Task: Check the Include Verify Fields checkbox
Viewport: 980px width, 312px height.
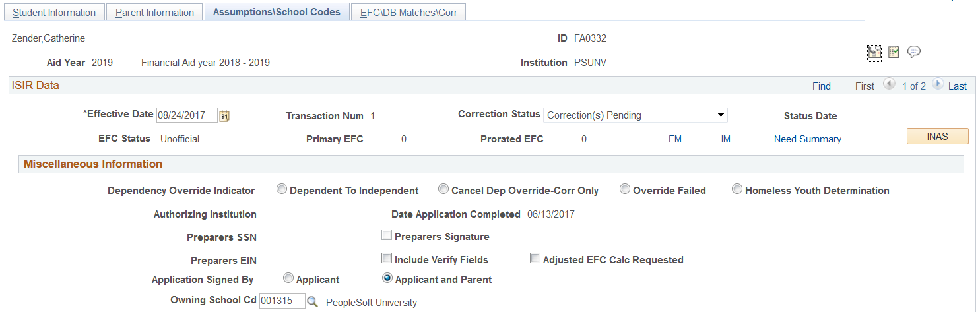Action: click(387, 259)
